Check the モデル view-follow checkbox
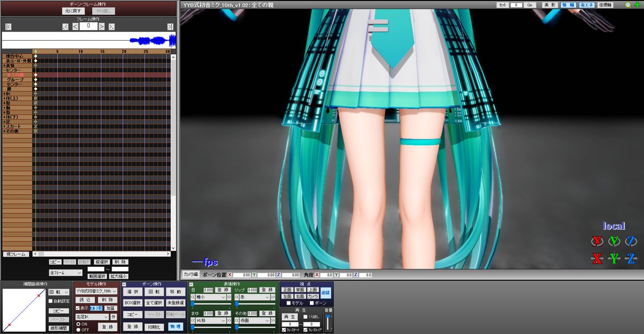The height and width of the screenshot is (334, 644). tap(288, 303)
